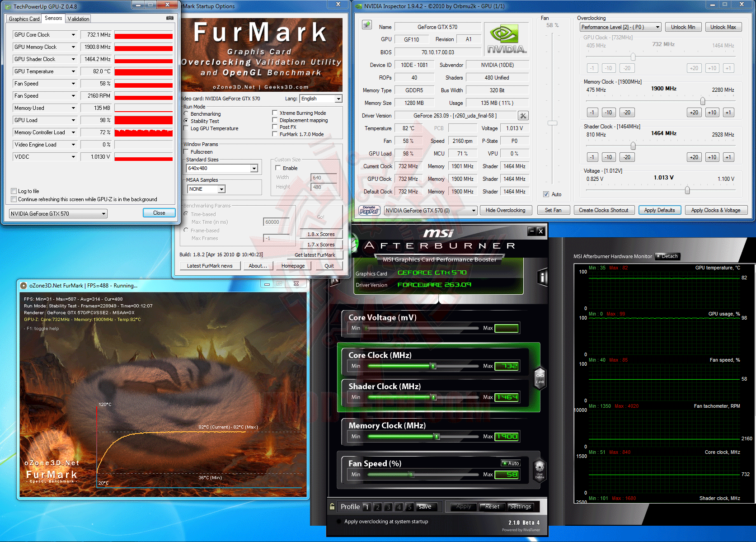Click Hide Overclocking button
756x542 pixels.
506,210
